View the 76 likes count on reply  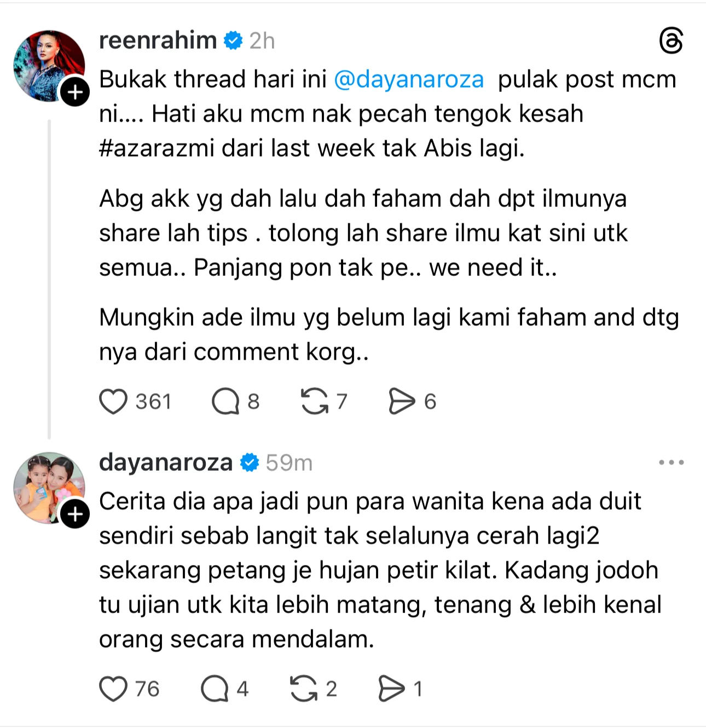click(147, 689)
